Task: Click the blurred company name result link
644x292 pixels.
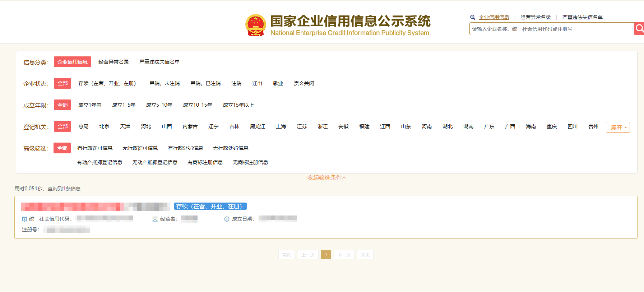Action: tap(95, 207)
